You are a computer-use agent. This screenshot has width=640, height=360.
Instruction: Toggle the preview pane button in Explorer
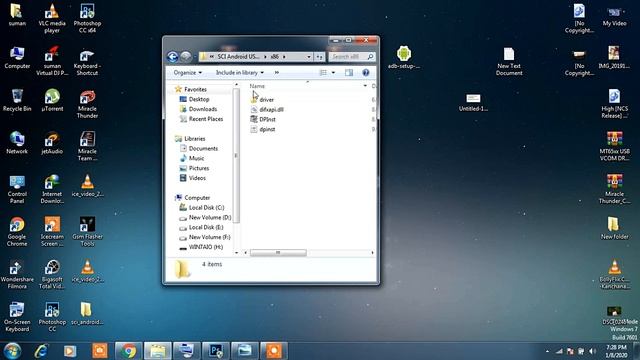[349, 73]
